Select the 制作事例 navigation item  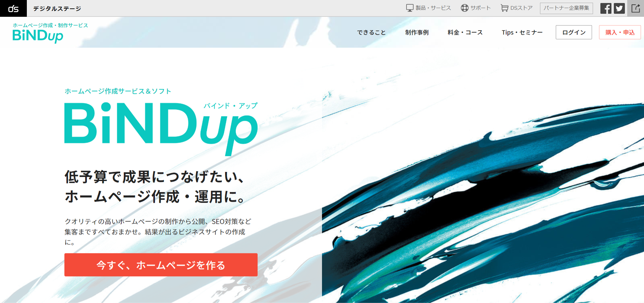pos(417,32)
